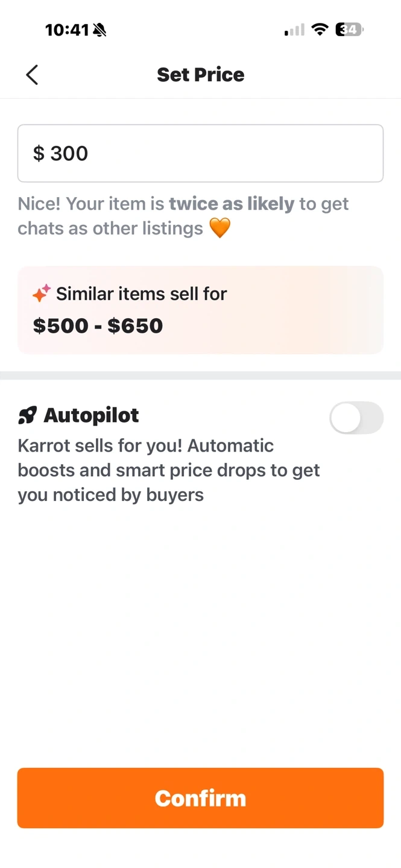Enable the Autopilot toggle switch
401x868 pixels.
pos(356,418)
